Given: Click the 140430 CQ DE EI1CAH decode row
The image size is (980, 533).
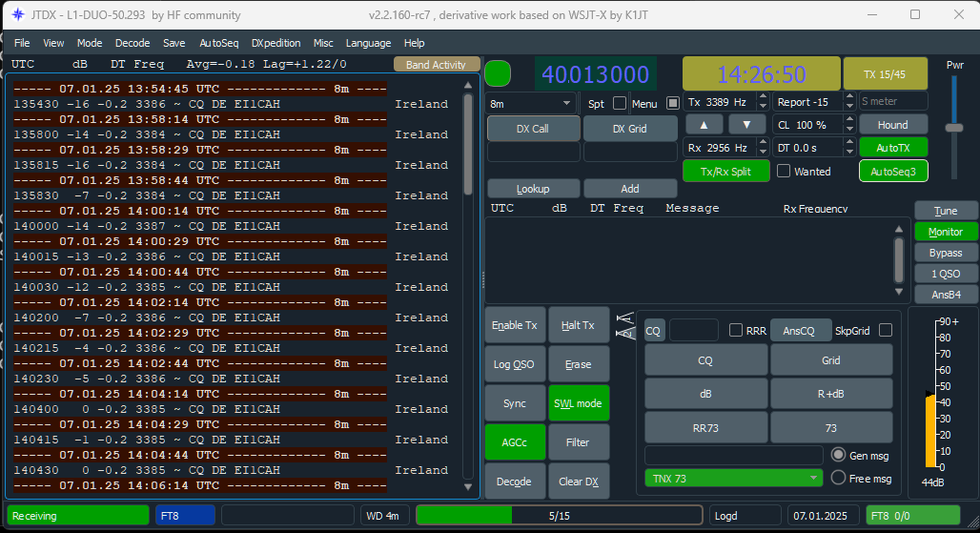Looking at the screenshot, I should coord(231,470).
